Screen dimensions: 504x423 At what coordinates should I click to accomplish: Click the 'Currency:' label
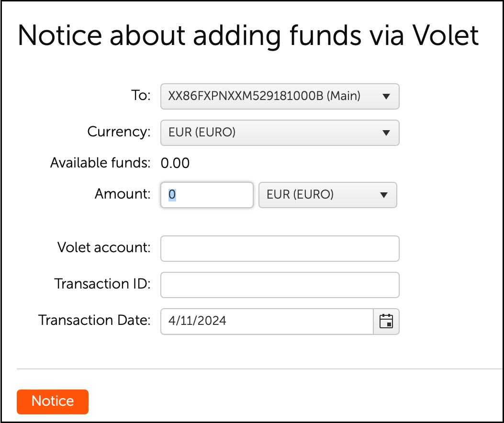pyautogui.click(x=119, y=132)
